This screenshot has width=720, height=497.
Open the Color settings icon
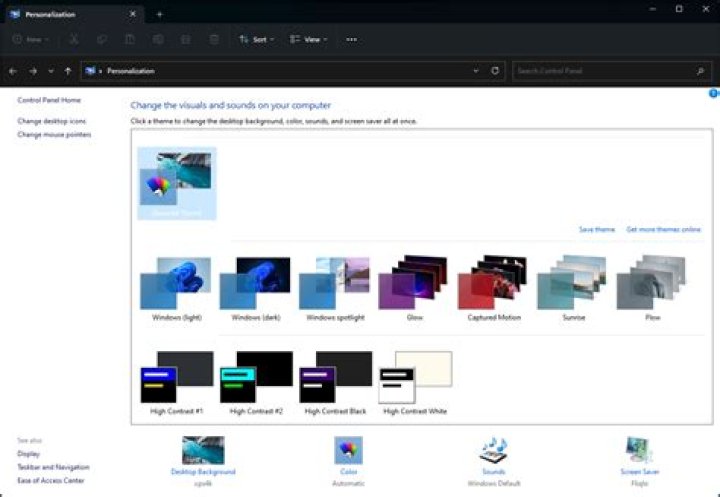tap(349, 450)
